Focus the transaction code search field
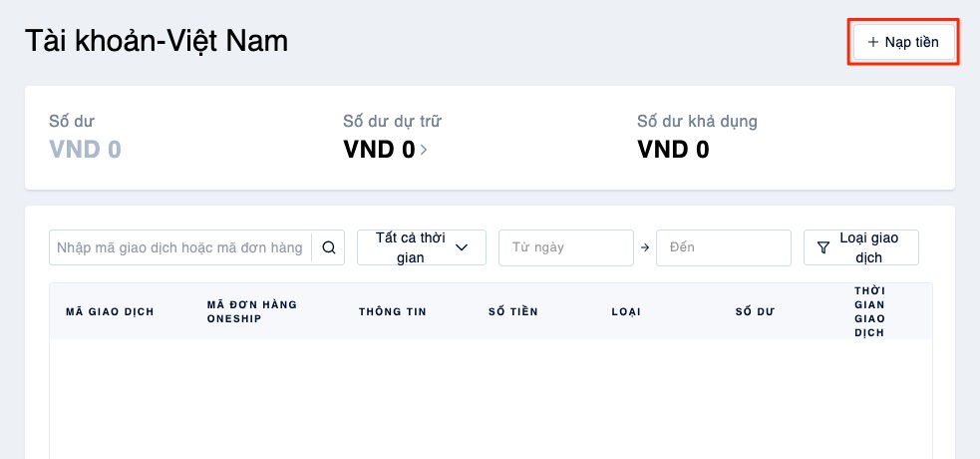980x459 pixels. coord(180,247)
